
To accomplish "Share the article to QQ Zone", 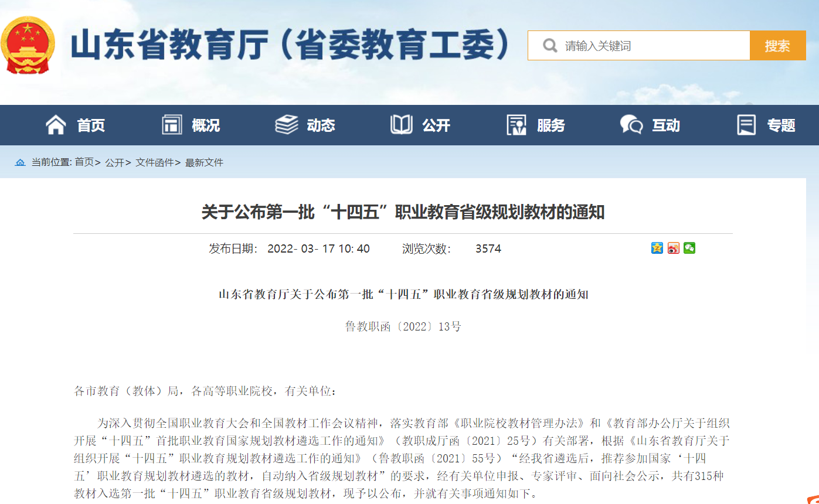I will point(657,248).
